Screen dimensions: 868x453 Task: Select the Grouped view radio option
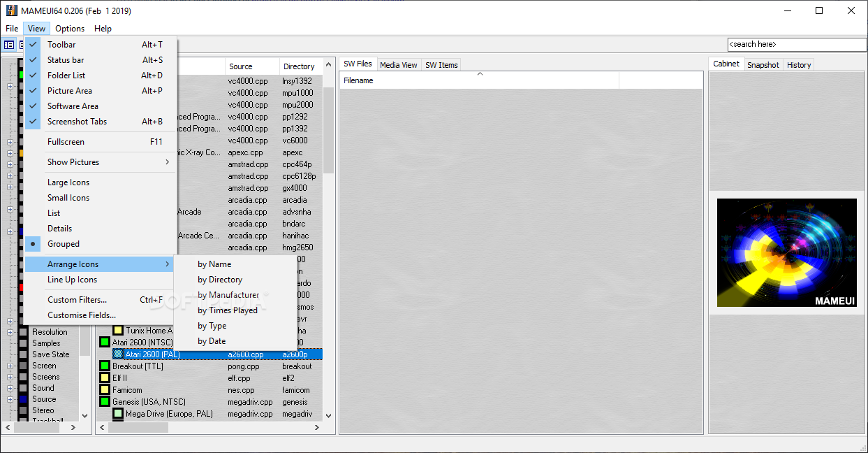[101, 244]
